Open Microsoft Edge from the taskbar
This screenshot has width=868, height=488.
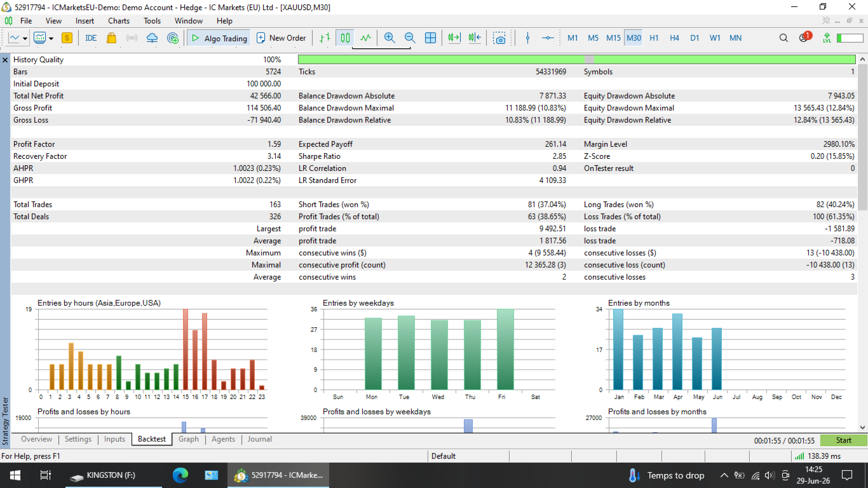click(181, 475)
